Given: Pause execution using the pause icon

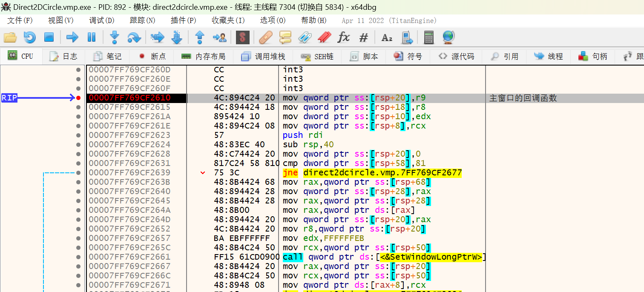Looking at the screenshot, I should coord(91,37).
